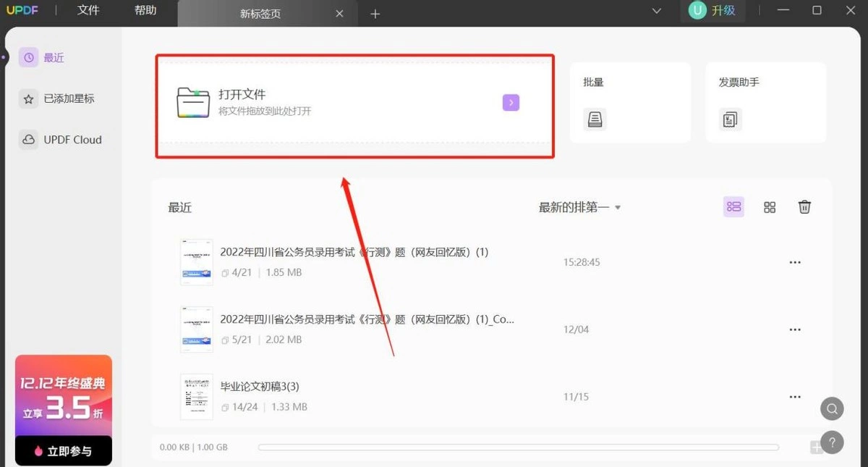Open the 文件 menu
Screen dimensions: 868x467
(x=88, y=10)
